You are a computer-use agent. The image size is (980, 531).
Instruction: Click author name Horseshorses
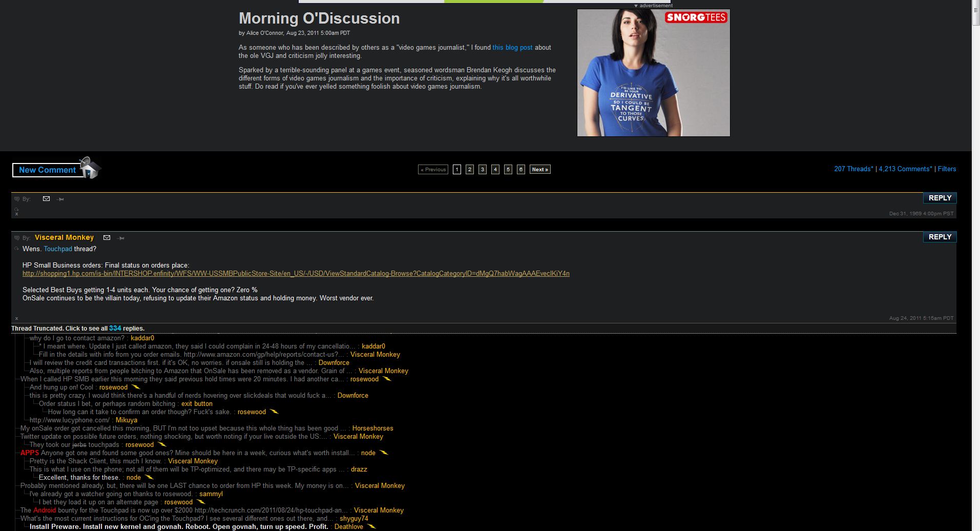pyautogui.click(x=372, y=428)
